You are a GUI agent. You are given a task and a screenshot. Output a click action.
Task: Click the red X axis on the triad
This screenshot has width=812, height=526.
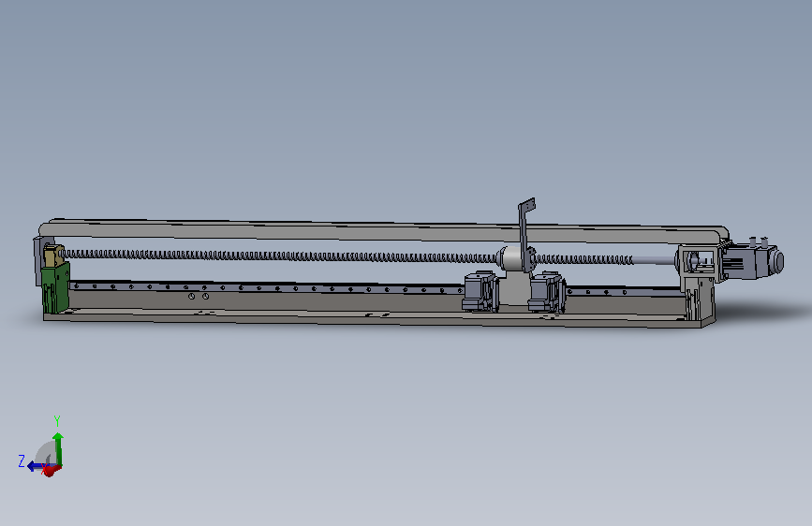[52, 470]
